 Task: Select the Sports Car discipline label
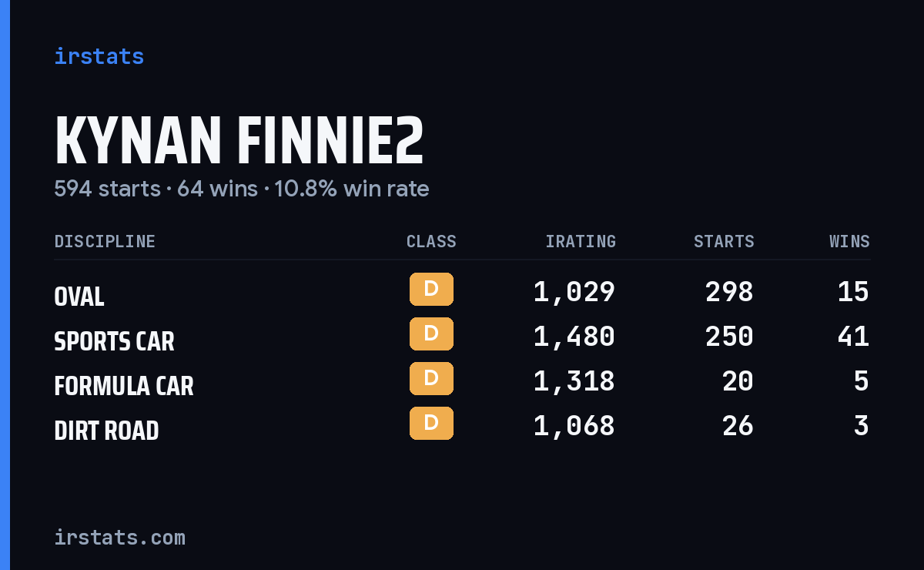[114, 341]
